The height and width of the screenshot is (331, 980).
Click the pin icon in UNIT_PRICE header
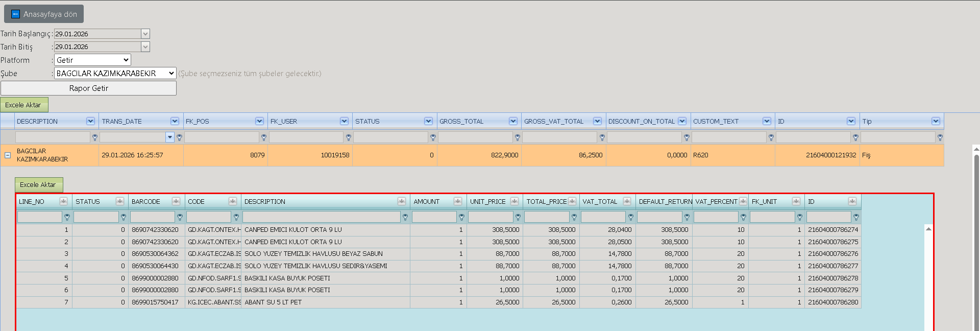tap(514, 201)
